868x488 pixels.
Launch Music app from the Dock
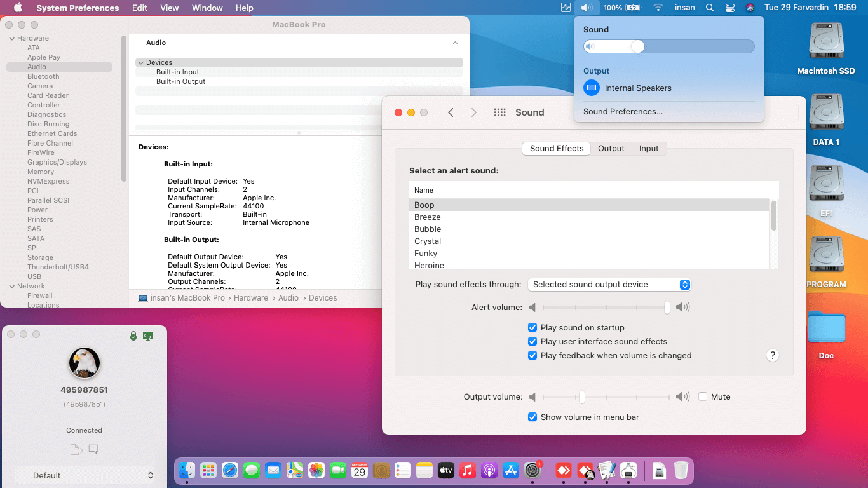[x=467, y=470]
